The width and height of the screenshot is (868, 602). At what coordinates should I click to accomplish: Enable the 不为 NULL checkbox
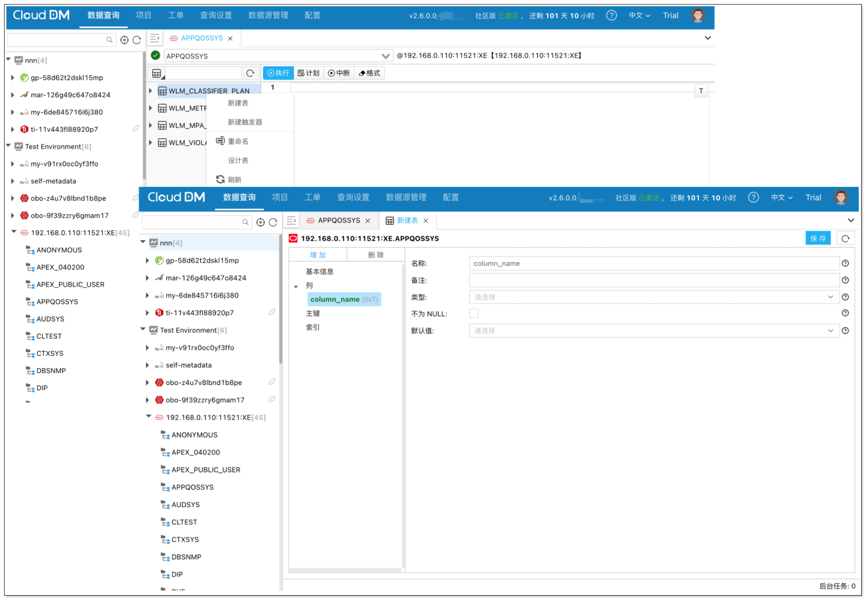pyautogui.click(x=474, y=313)
